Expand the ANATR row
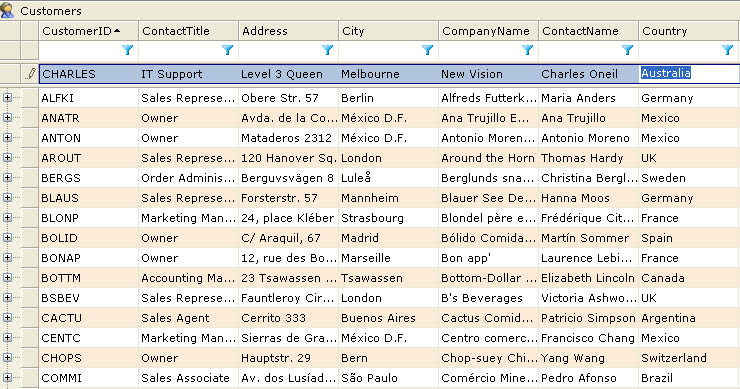 pos(7,118)
